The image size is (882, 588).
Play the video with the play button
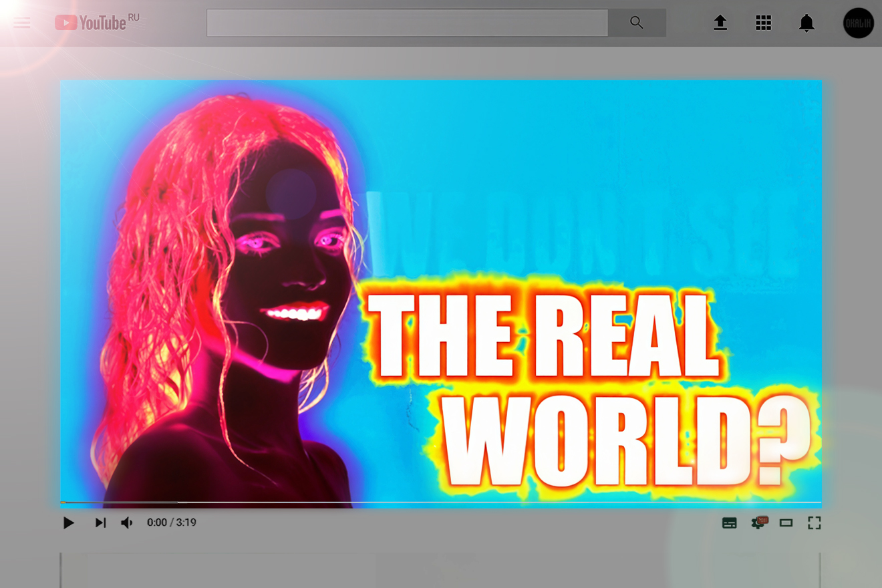68,523
